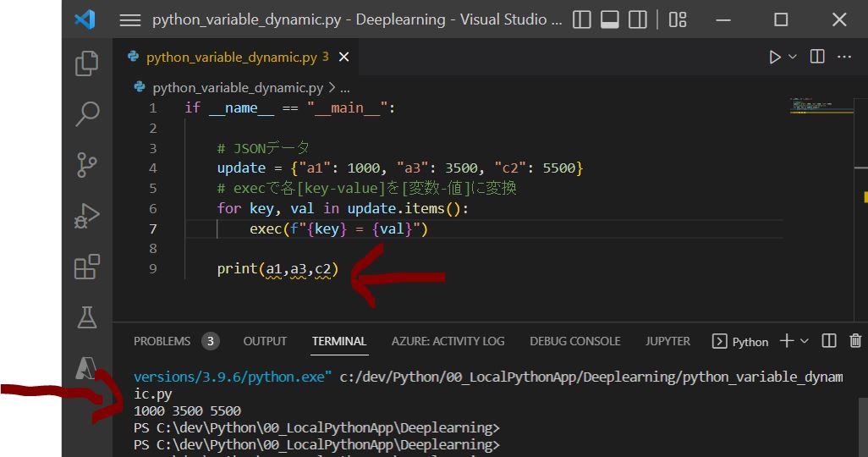Open the new terminal launch profile dropdown
This screenshot has width=868, height=457.
click(805, 341)
